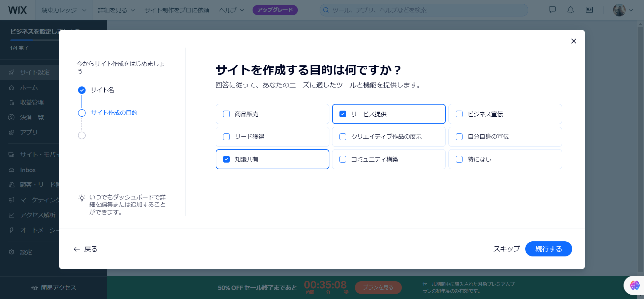644x299 pixels.
Task: Click the 設定 gear icon in sidebar
Action: click(x=12, y=252)
